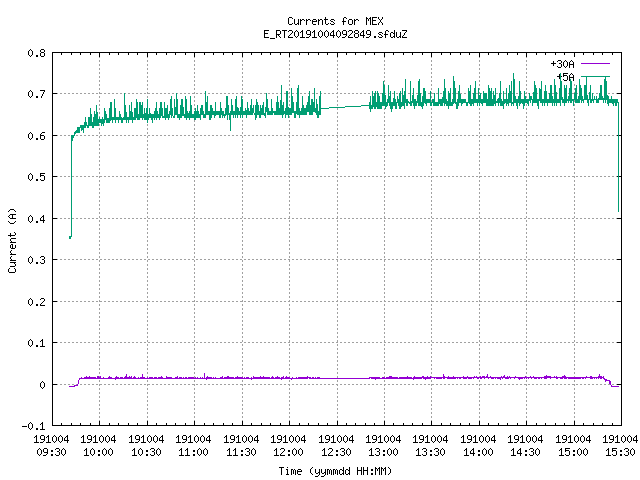This screenshot has height=480, width=640.
Task: Click the flat green line gap near 12:30
Action: pyautogui.click(x=345, y=107)
